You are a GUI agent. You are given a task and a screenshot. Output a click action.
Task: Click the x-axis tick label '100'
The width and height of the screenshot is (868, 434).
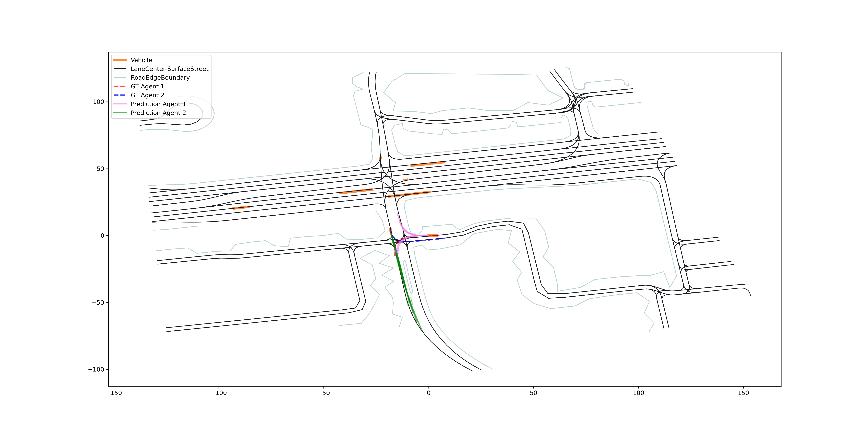click(639, 393)
